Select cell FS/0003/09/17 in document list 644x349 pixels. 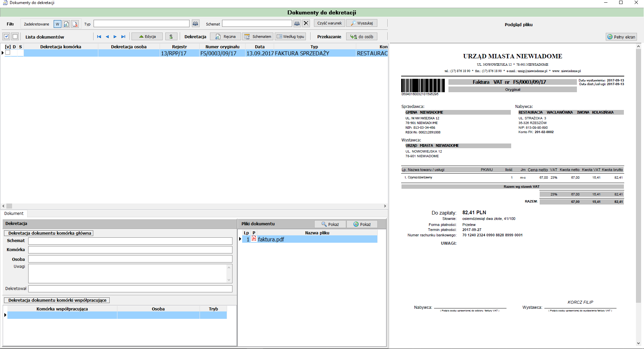[x=222, y=53]
